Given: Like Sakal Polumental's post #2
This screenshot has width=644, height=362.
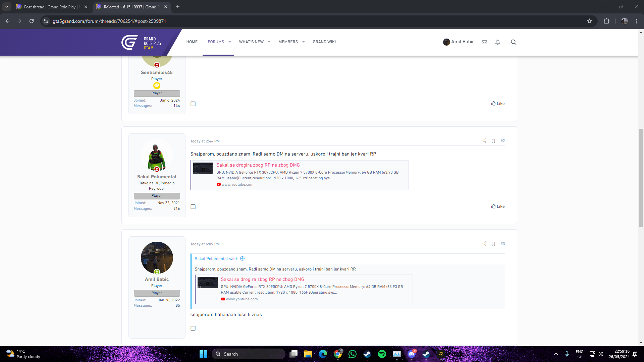Looking at the screenshot, I should point(498,206).
